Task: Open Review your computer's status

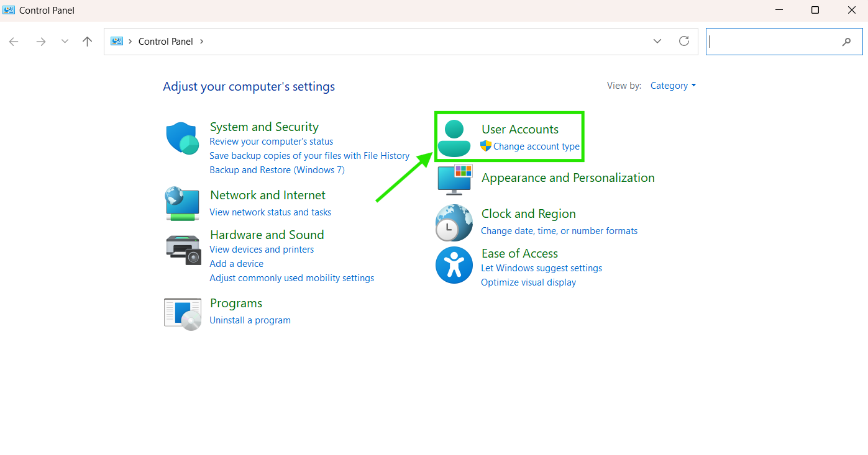Action: [272, 142]
